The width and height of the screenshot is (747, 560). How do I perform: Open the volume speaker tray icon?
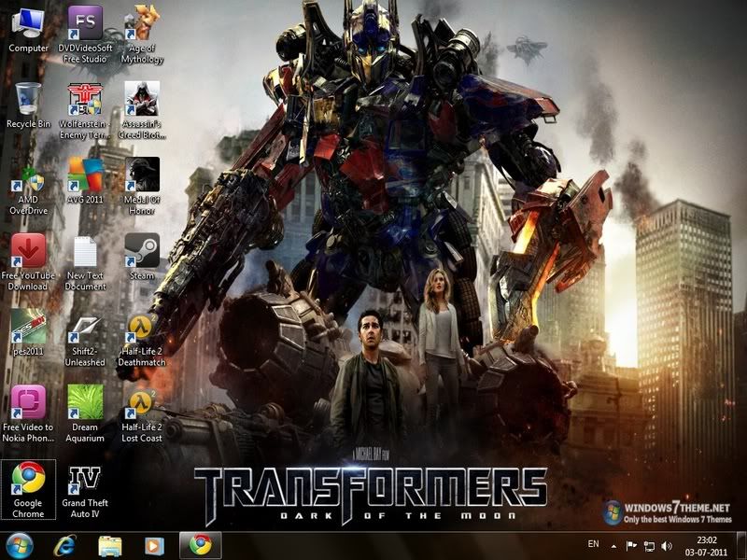pyautogui.click(x=667, y=546)
